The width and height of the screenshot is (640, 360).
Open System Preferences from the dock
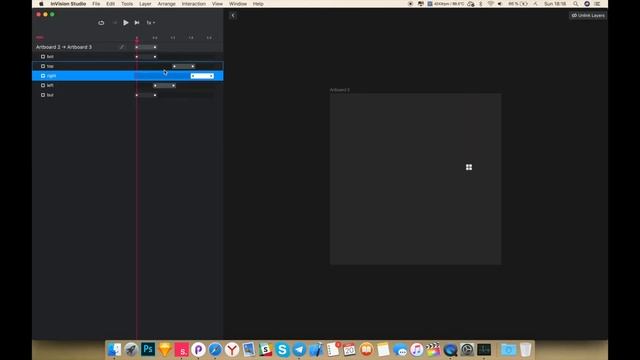click(x=467, y=349)
